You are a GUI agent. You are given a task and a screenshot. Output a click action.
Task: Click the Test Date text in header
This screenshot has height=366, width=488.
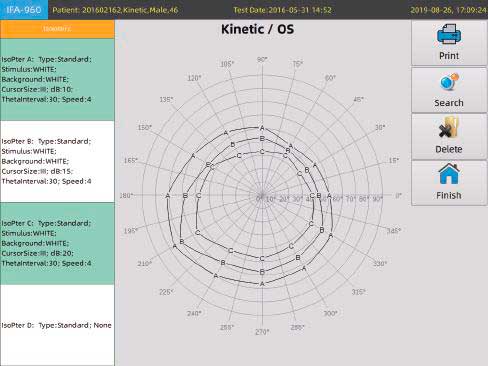[282, 10]
